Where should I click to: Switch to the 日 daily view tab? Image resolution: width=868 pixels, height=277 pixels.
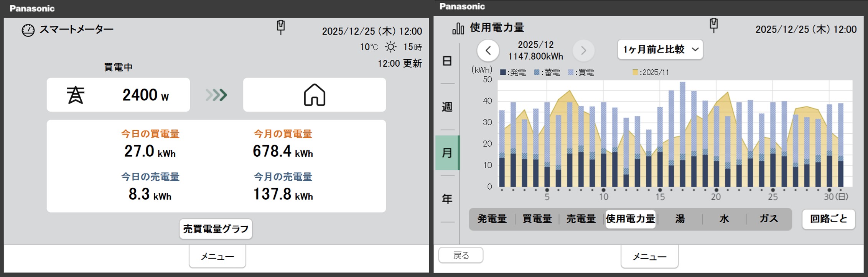tap(447, 61)
